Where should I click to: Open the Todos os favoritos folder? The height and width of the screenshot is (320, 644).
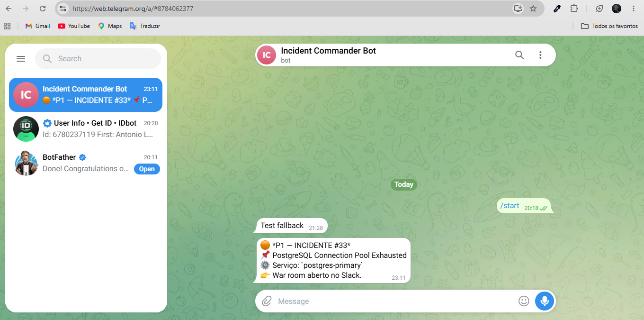(609, 26)
